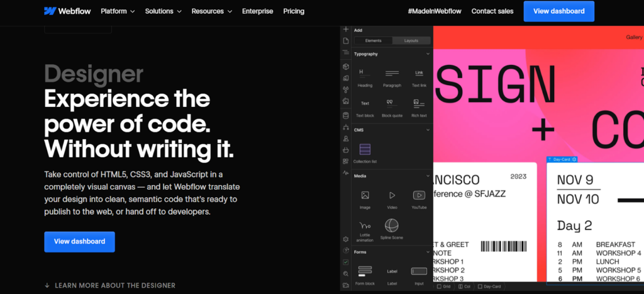Open the Style manager droplets icon
This screenshot has width=644, height=294.
point(346,89)
